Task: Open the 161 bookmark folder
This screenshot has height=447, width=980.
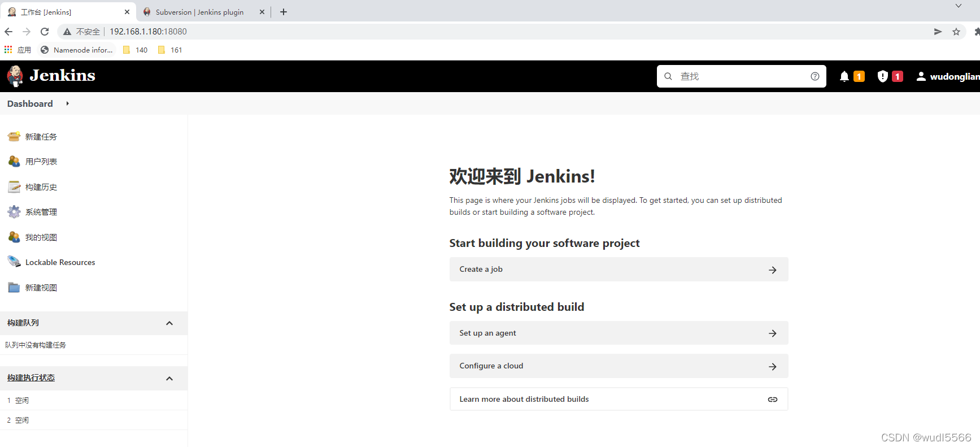Action: [x=170, y=50]
